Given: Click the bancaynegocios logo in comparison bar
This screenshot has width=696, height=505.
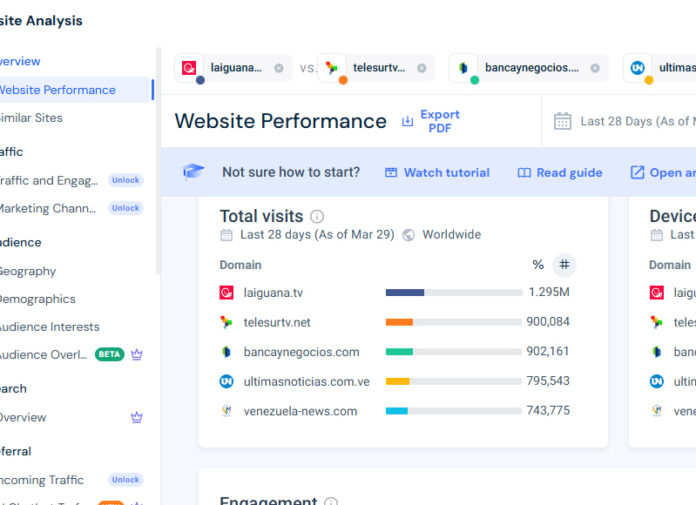Looking at the screenshot, I should click(x=463, y=68).
